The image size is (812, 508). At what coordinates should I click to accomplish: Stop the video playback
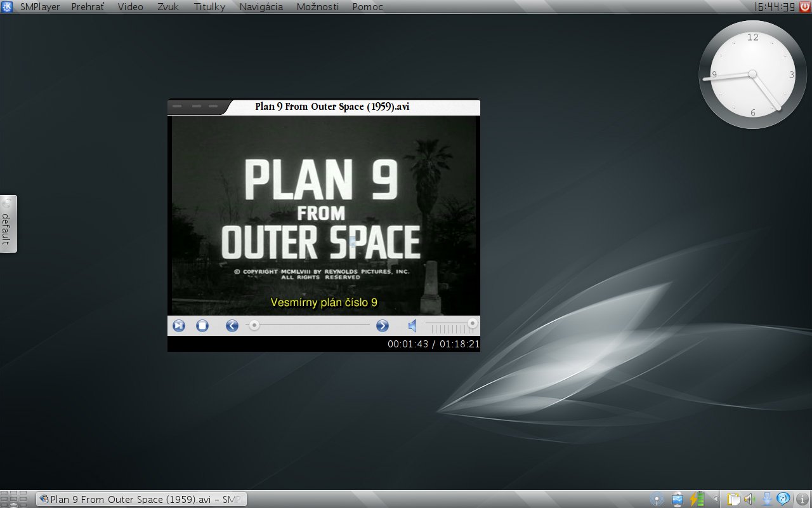[202, 326]
